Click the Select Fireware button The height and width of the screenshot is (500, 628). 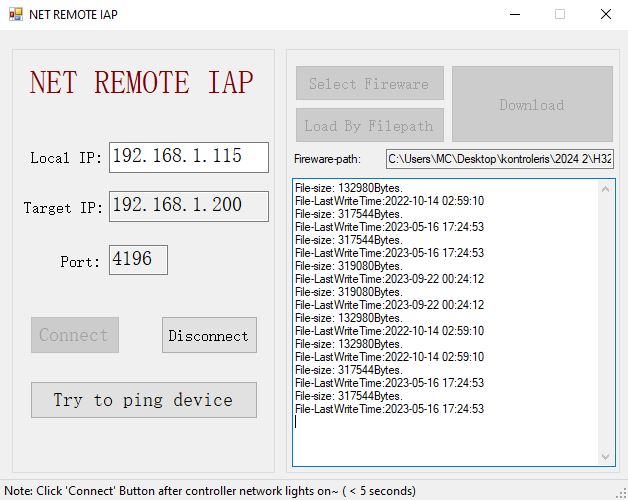pyautogui.click(x=369, y=84)
